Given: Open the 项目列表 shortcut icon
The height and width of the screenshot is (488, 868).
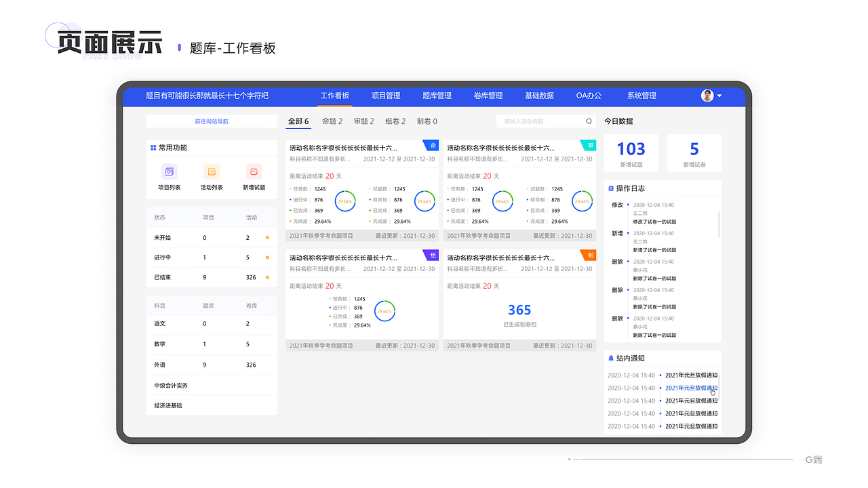Looking at the screenshot, I should (x=170, y=172).
